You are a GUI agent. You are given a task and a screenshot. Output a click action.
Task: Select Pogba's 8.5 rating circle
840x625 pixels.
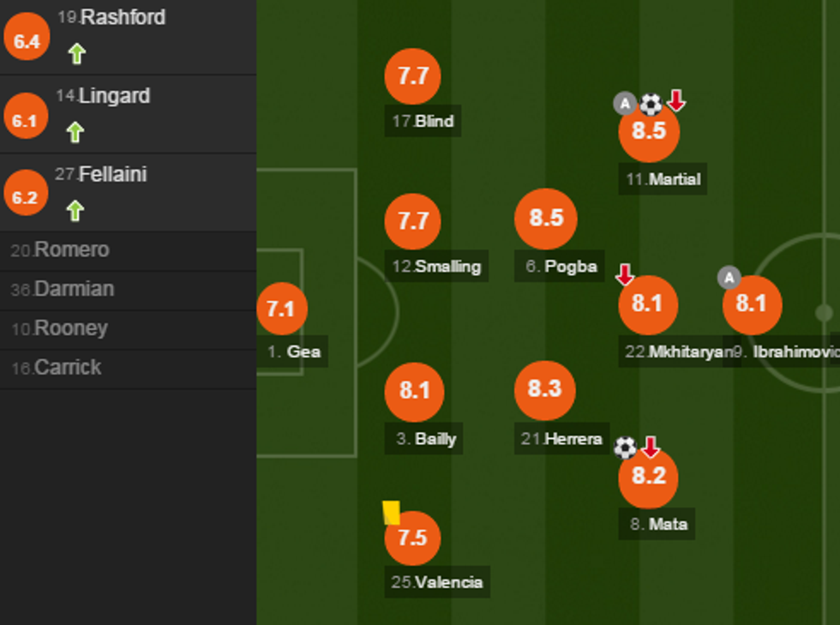click(x=545, y=219)
